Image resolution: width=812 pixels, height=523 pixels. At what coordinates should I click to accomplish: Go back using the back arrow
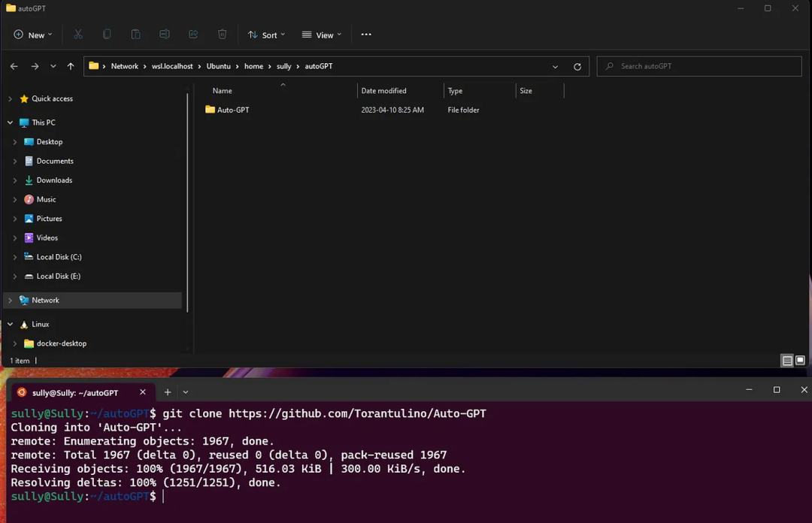tap(14, 66)
